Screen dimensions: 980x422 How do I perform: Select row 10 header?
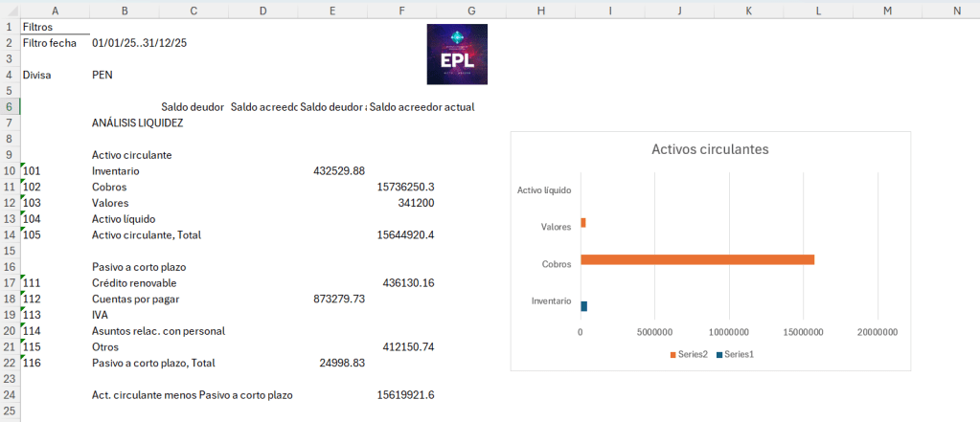click(x=10, y=170)
